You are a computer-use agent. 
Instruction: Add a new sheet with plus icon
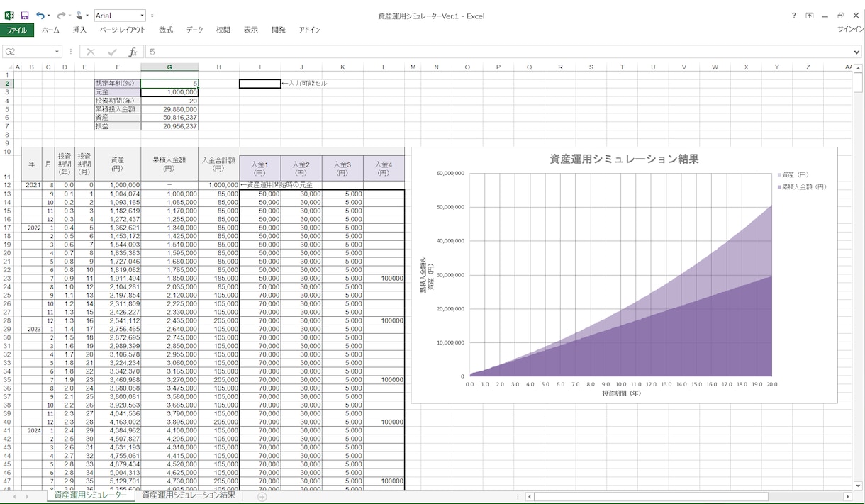[262, 497]
